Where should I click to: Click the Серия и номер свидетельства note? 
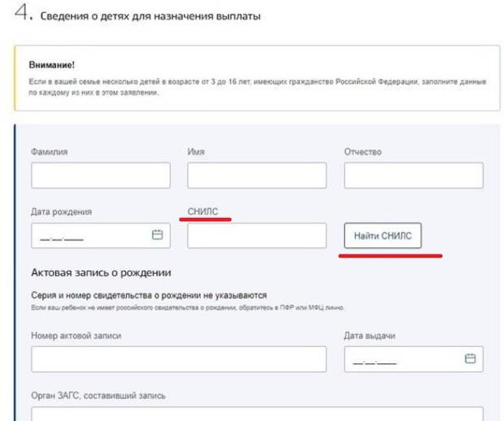(x=149, y=295)
